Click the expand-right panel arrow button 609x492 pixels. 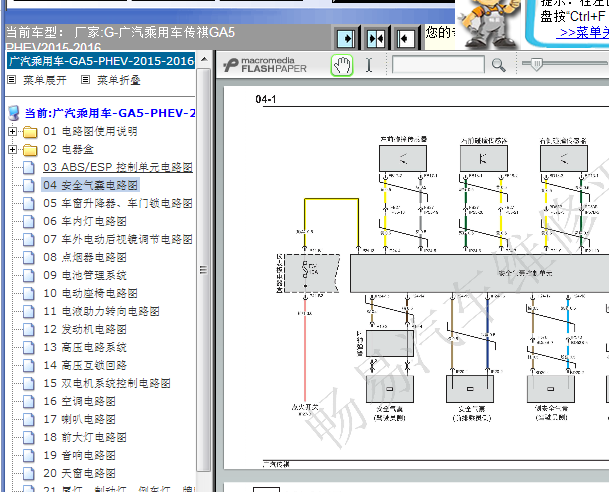pyautogui.click(x=346, y=38)
